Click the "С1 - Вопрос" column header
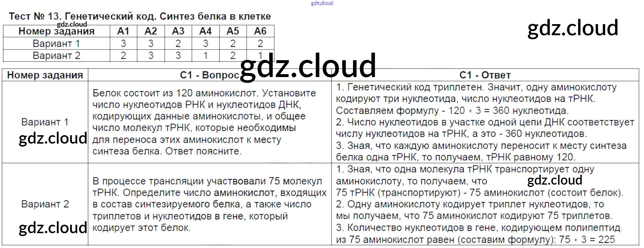 (x=209, y=75)
